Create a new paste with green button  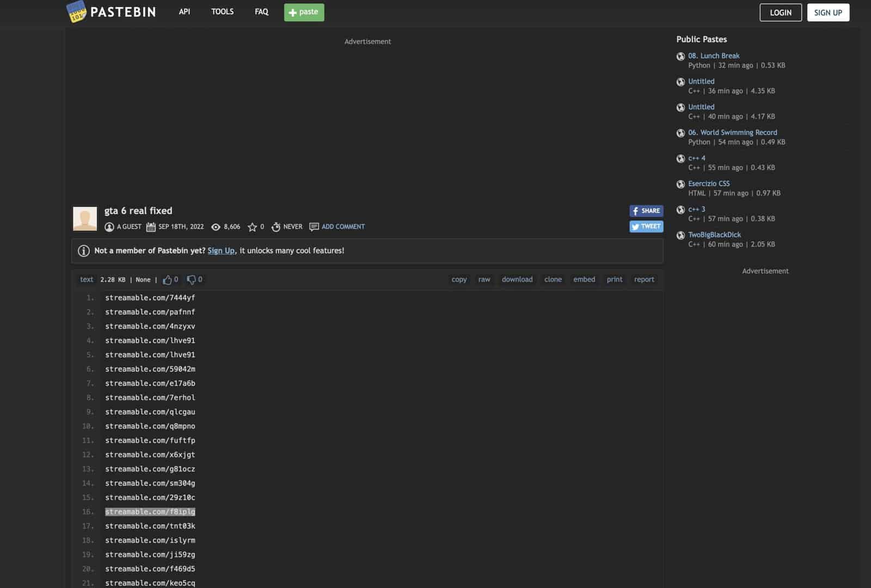pyautogui.click(x=304, y=12)
